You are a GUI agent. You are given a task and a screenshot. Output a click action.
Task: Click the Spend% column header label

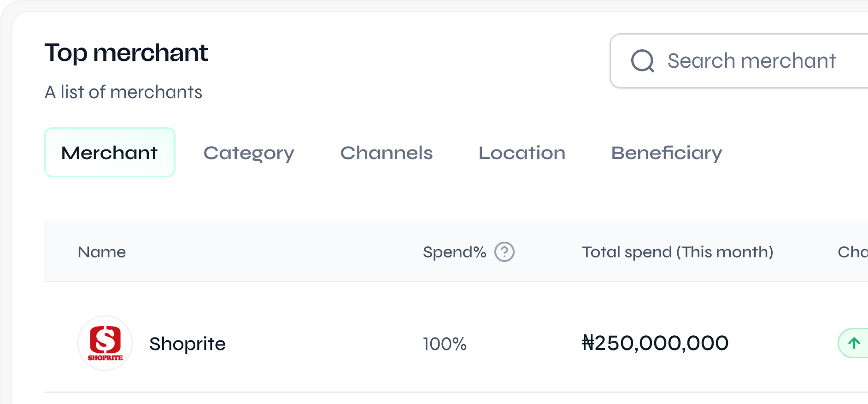pos(454,252)
